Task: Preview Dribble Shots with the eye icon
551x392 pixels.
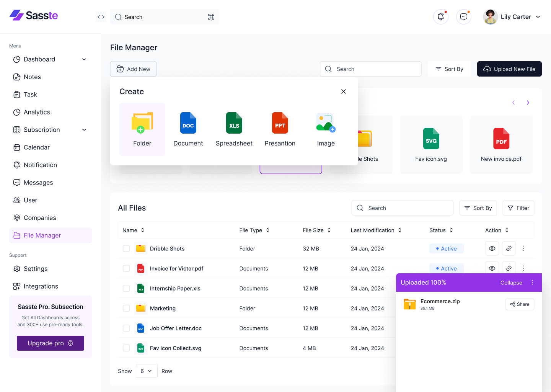Action: point(492,248)
